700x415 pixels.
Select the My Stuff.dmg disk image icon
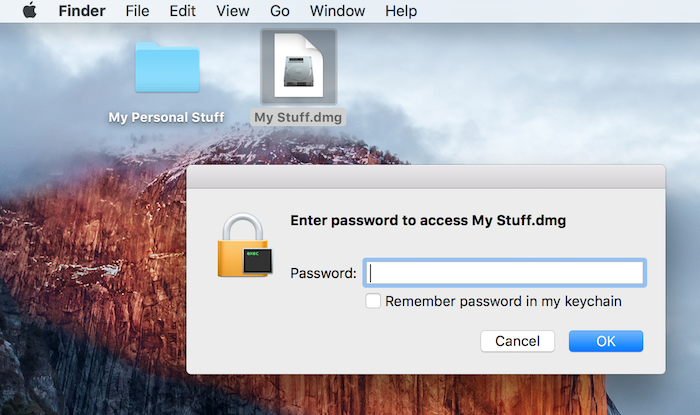pyautogui.click(x=299, y=66)
